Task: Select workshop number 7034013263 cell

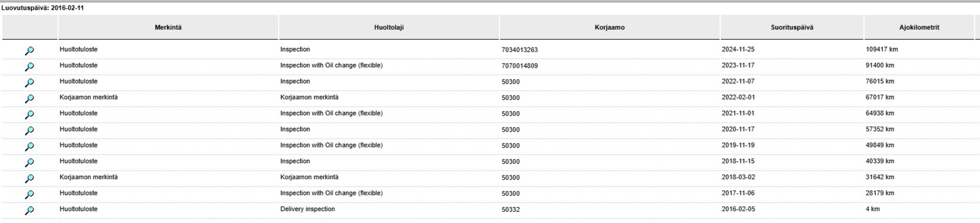Action: click(520, 50)
